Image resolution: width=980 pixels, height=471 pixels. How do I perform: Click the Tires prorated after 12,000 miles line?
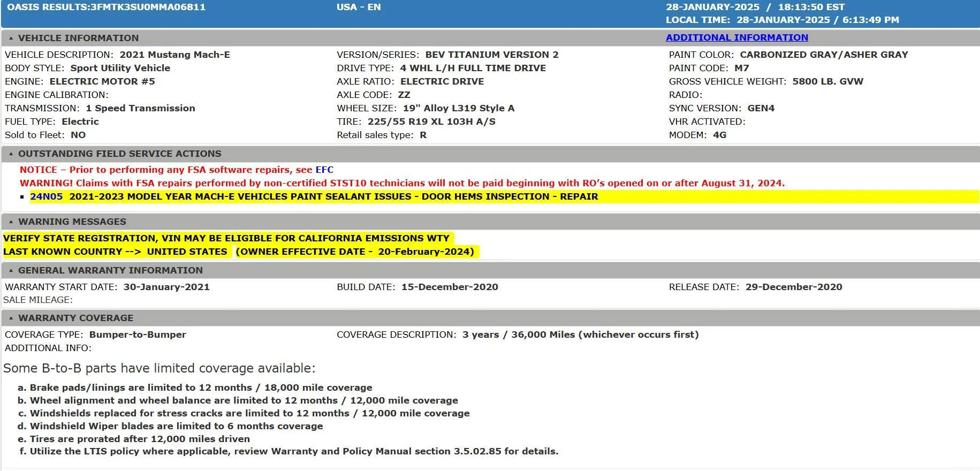(x=140, y=439)
